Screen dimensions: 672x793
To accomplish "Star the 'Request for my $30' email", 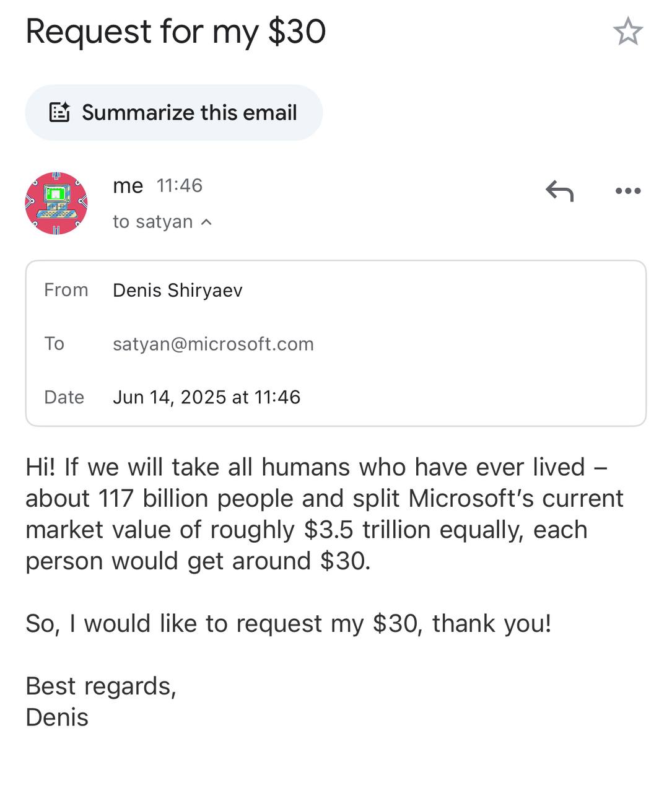I will 628,31.
